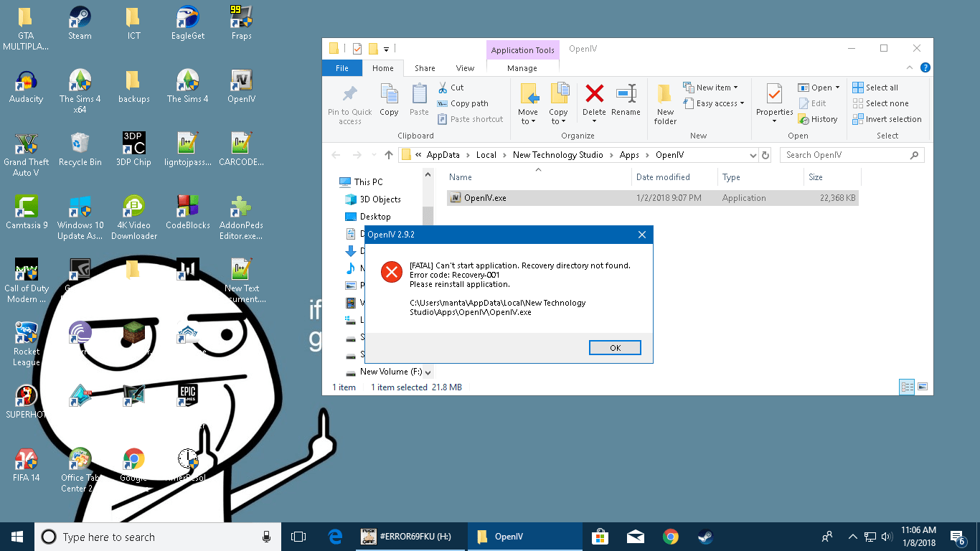Select 3D Objects in navigation pane

point(380,199)
